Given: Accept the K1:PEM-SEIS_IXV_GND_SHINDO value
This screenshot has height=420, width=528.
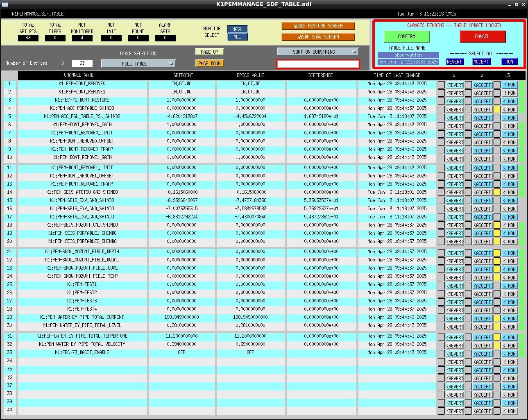Looking at the screenshot, I should point(483,217).
